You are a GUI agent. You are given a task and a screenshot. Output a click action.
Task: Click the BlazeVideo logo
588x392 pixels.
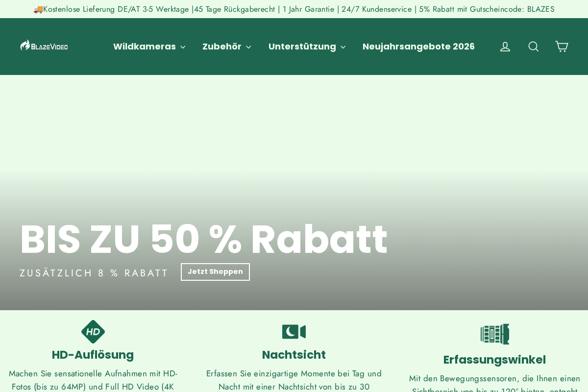[x=44, y=45]
